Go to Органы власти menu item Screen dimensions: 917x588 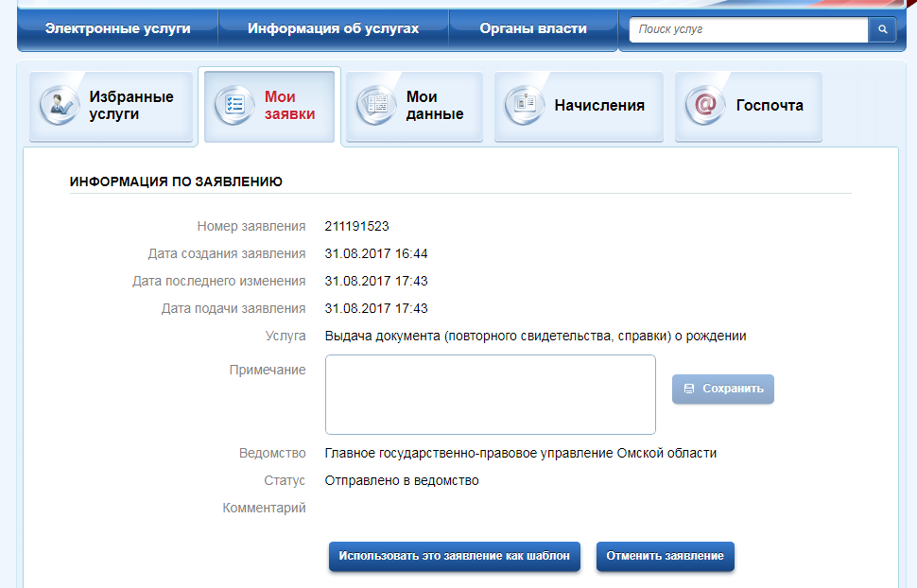532,28
